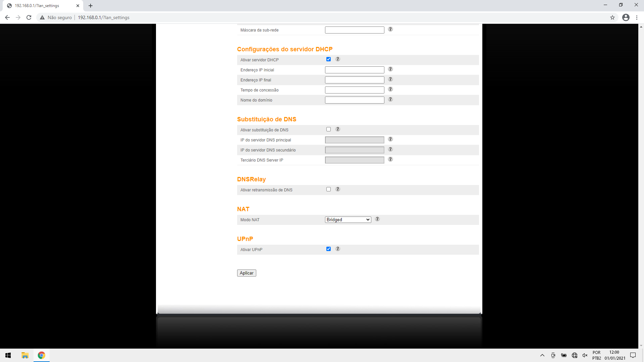The width and height of the screenshot is (644, 362).
Task: Click IP do servidor DNS principal field
Action: click(355, 140)
